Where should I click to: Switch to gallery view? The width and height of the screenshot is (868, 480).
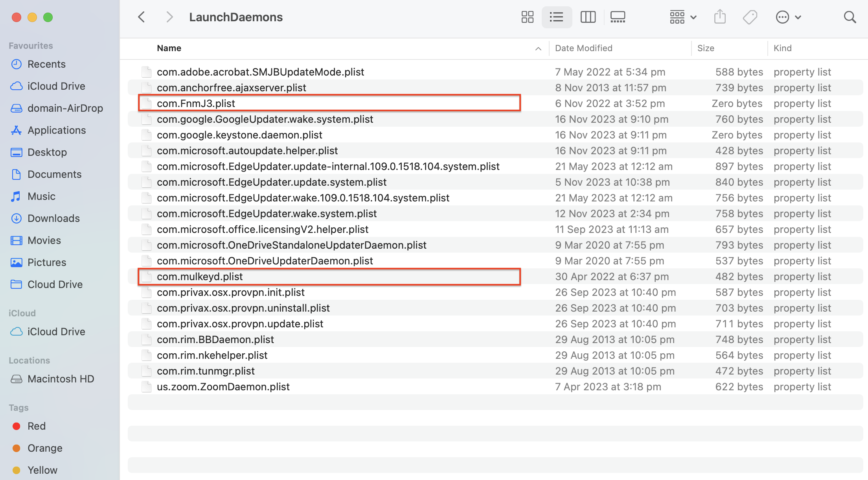(x=618, y=17)
